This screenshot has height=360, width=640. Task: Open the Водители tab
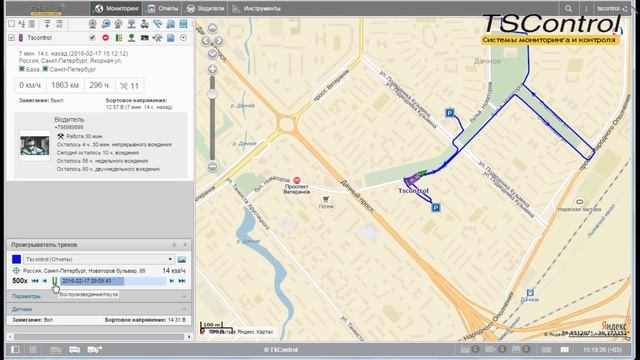[205, 9]
